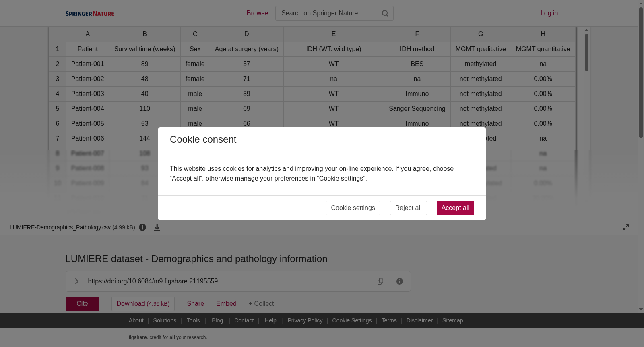Screen dimensions: 644x347
Task: Click 'Survival time (weeks)' header cell
Action: click(x=145, y=49)
